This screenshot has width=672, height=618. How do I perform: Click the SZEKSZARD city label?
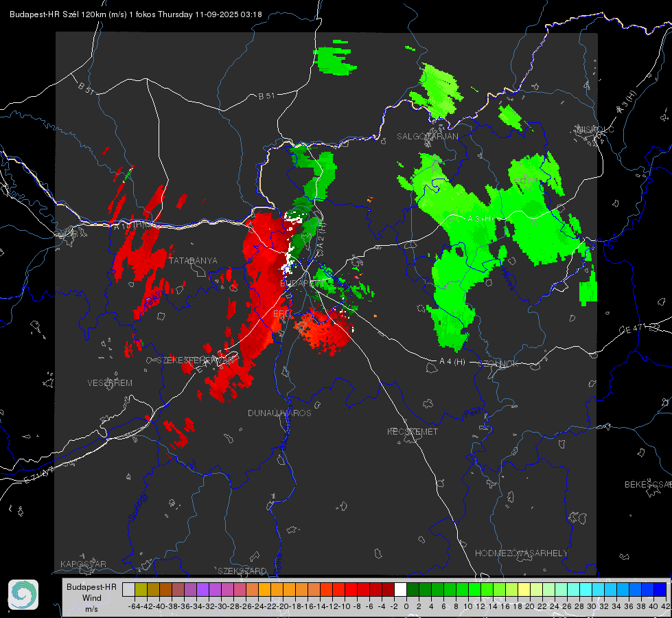pos(242,571)
